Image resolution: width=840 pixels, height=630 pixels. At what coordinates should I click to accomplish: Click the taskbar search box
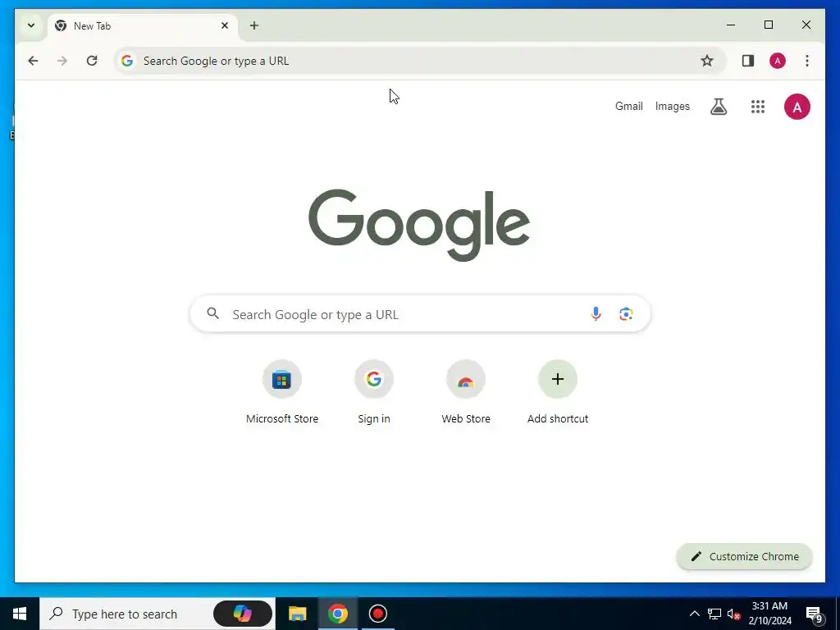coord(157,614)
